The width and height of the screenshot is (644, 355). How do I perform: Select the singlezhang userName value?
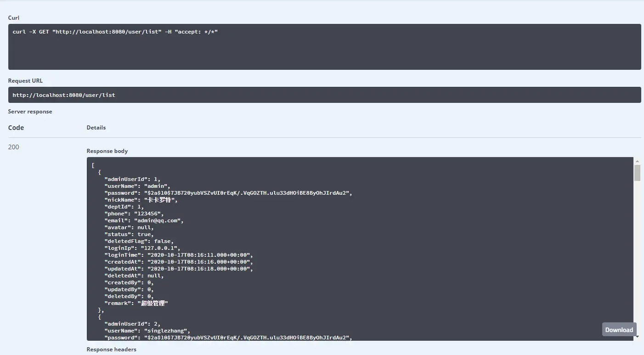click(166, 330)
